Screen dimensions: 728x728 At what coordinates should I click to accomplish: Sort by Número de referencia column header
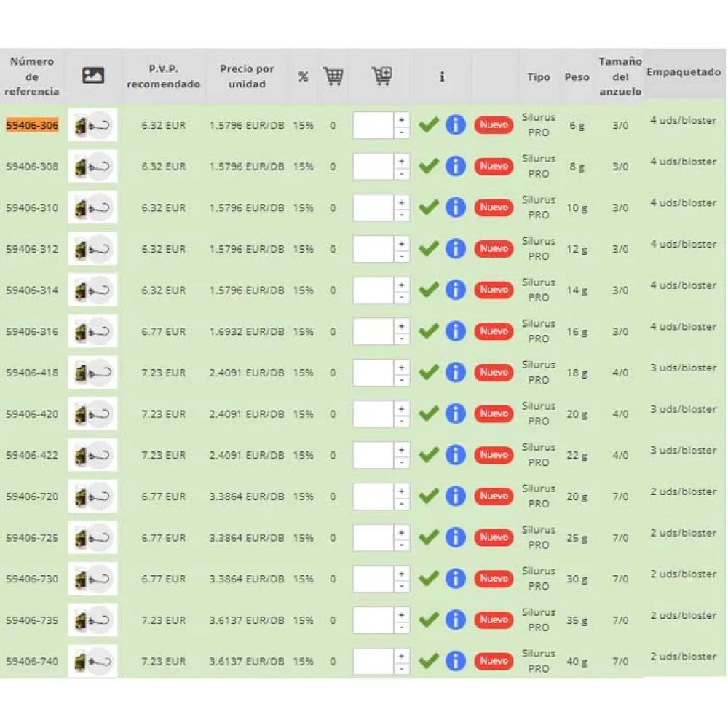click(x=32, y=76)
